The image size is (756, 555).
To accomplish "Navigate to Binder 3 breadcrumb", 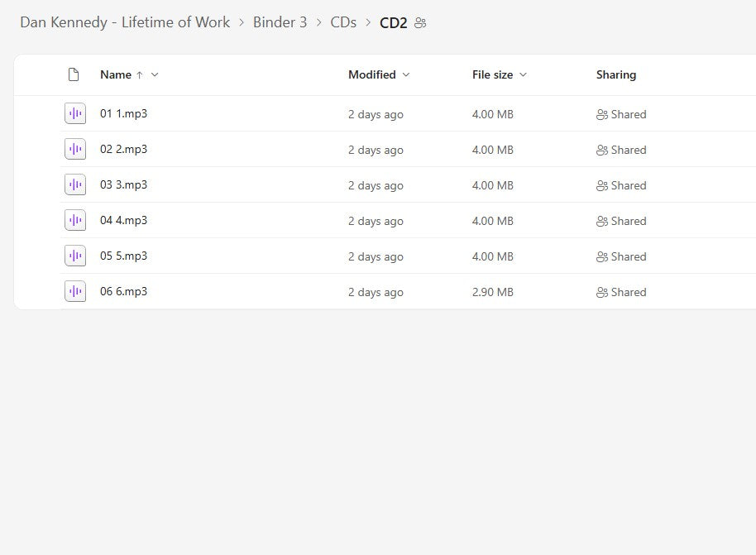I will [280, 22].
